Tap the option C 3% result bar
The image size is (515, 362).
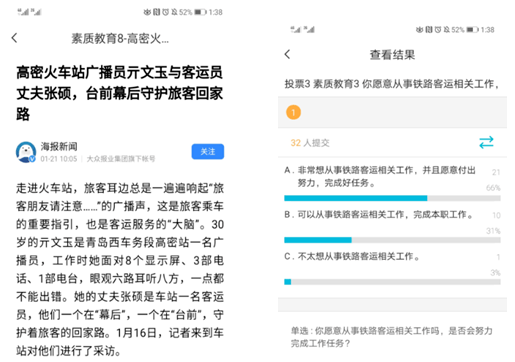point(392,282)
